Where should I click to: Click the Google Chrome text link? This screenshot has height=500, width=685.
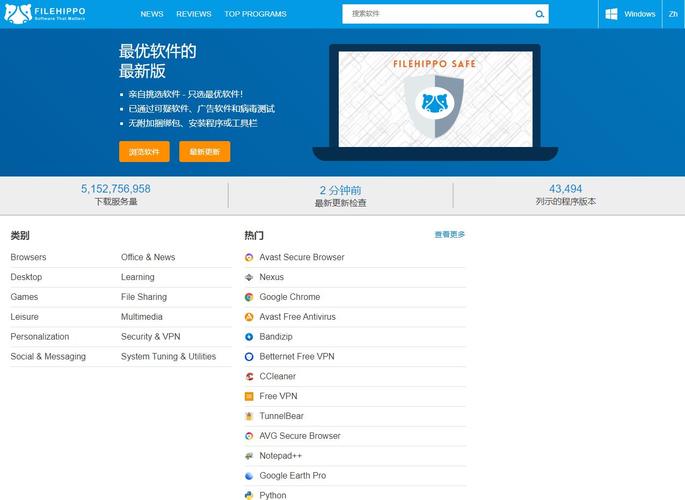pos(290,297)
